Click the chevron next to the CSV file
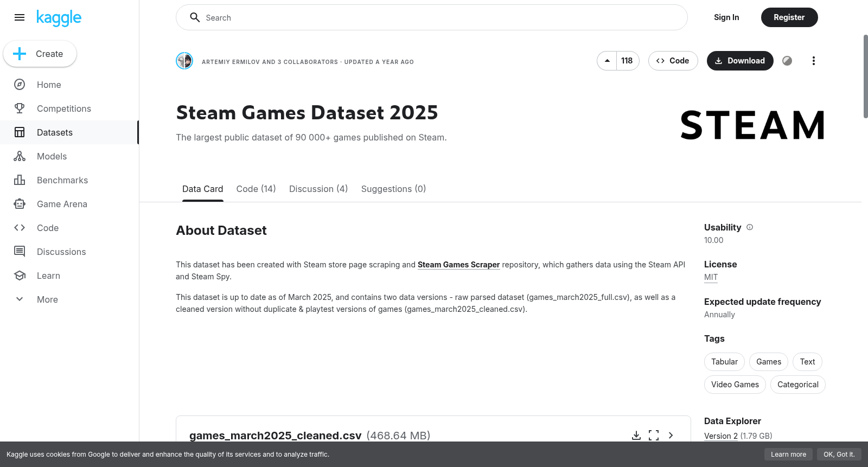The width and height of the screenshot is (868, 467). 671,436
